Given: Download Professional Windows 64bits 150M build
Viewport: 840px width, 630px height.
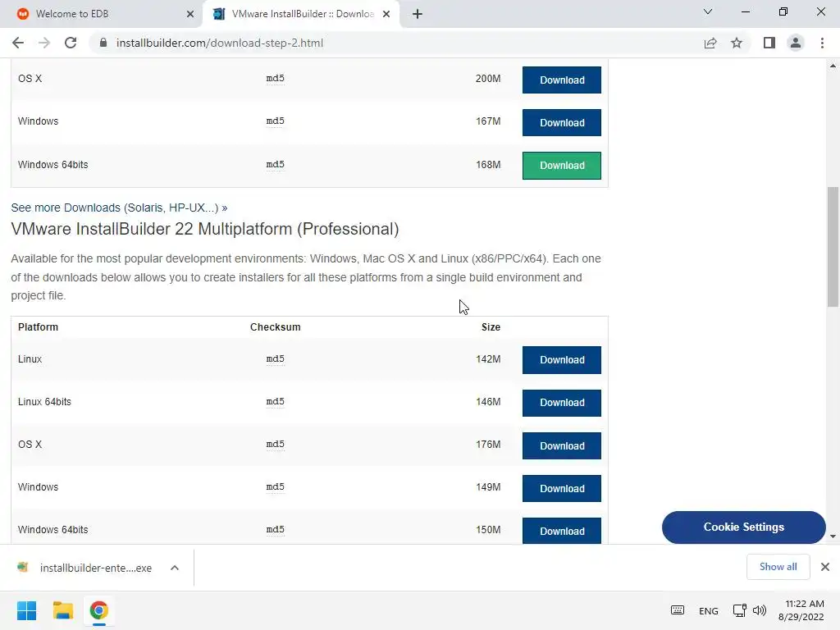Looking at the screenshot, I should click(x=561, y=531).
